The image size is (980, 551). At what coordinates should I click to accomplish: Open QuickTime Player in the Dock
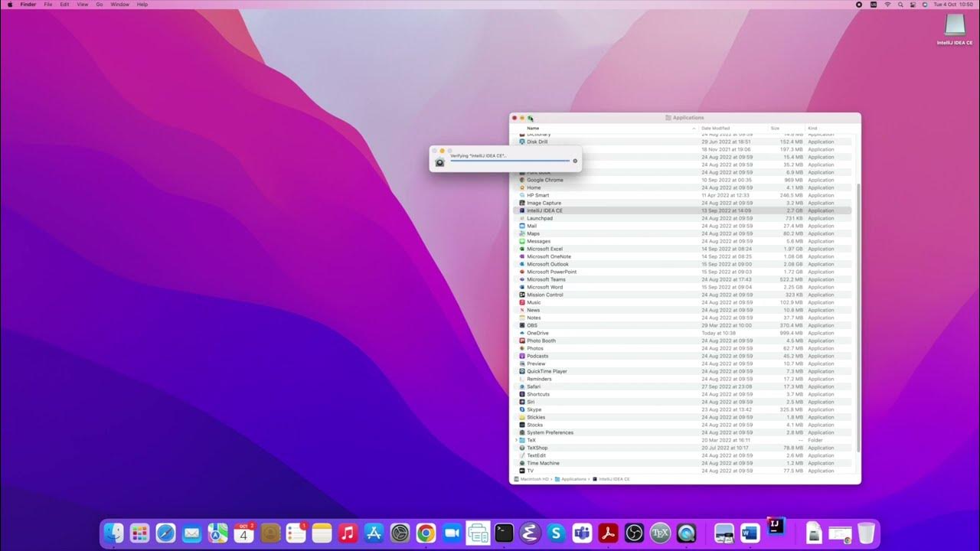point(686,533)
